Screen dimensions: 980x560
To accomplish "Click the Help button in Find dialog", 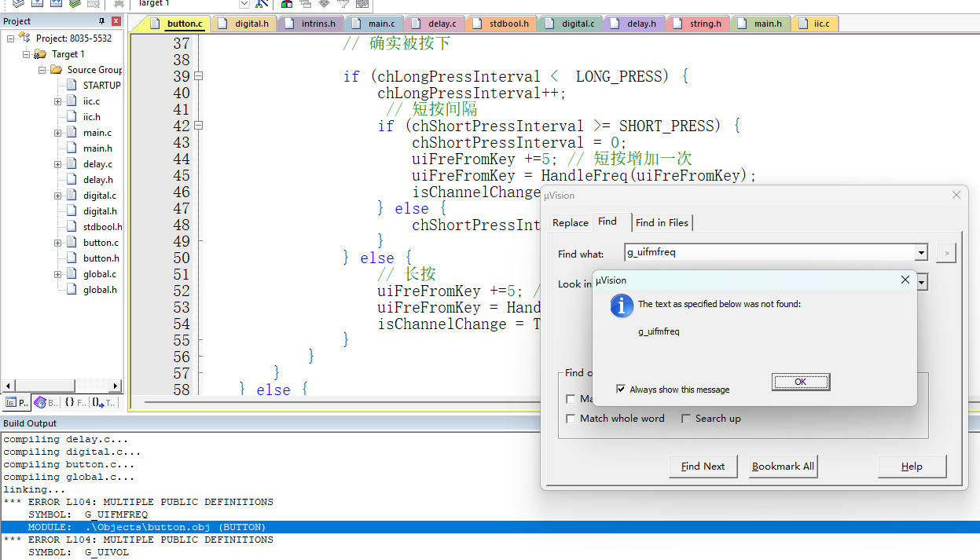I will click(x=912, y=467).
